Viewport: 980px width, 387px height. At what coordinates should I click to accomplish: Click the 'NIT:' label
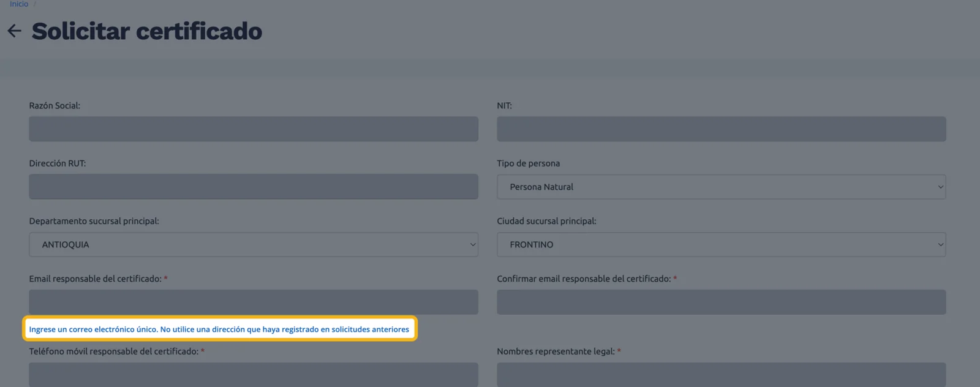coord(504,105)
